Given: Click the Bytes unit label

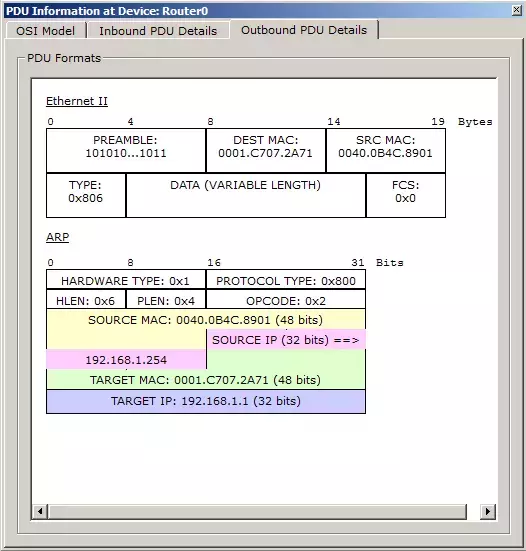Looking at the screenshot, I should coord(475,122).
